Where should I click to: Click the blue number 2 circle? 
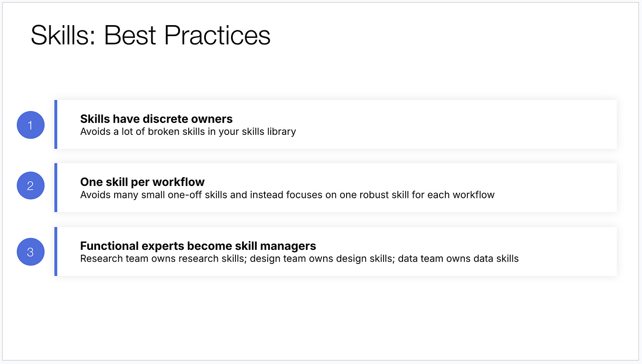(x=30, y=186)
